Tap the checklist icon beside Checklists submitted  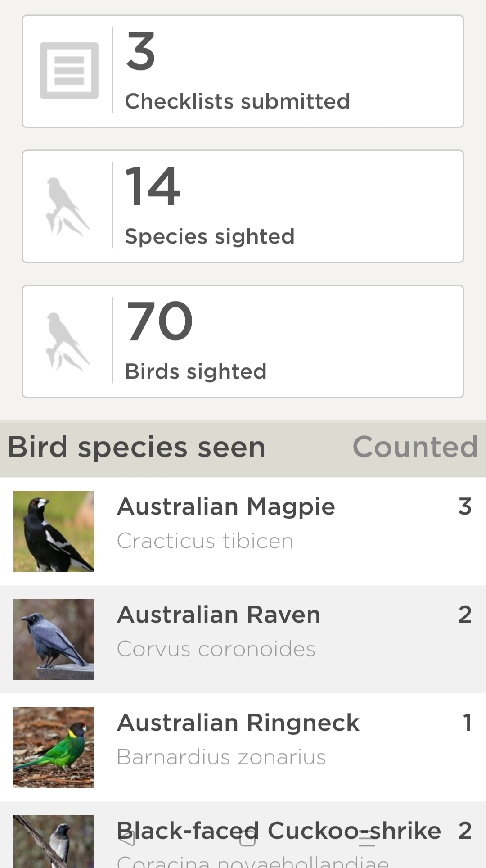point(69,71)
